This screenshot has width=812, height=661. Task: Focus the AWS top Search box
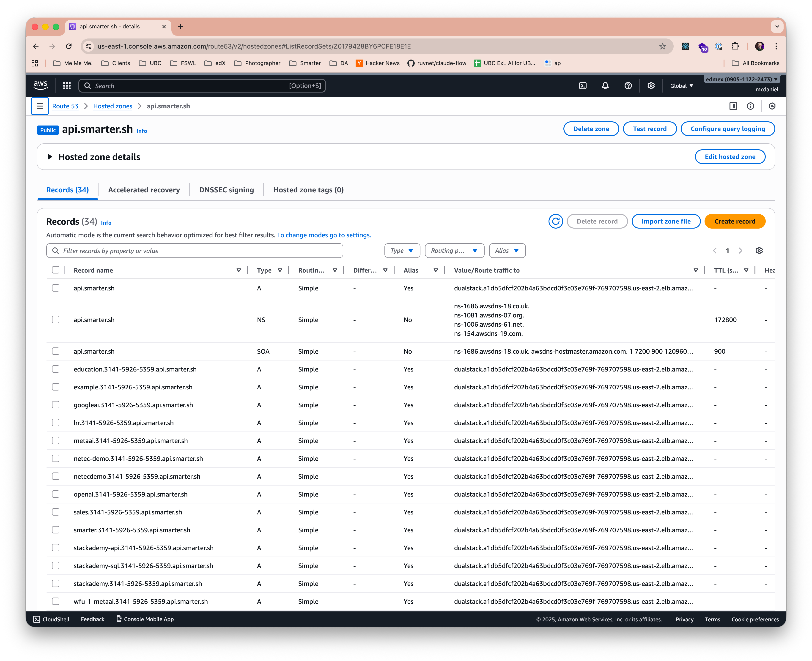pos(202,86)
